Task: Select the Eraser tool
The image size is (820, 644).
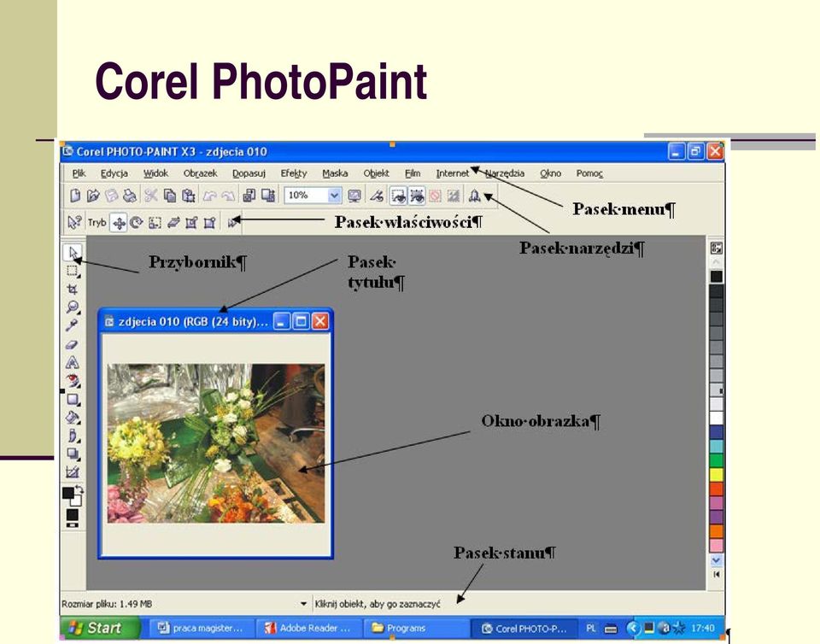Action: click(x=73, y=344)
